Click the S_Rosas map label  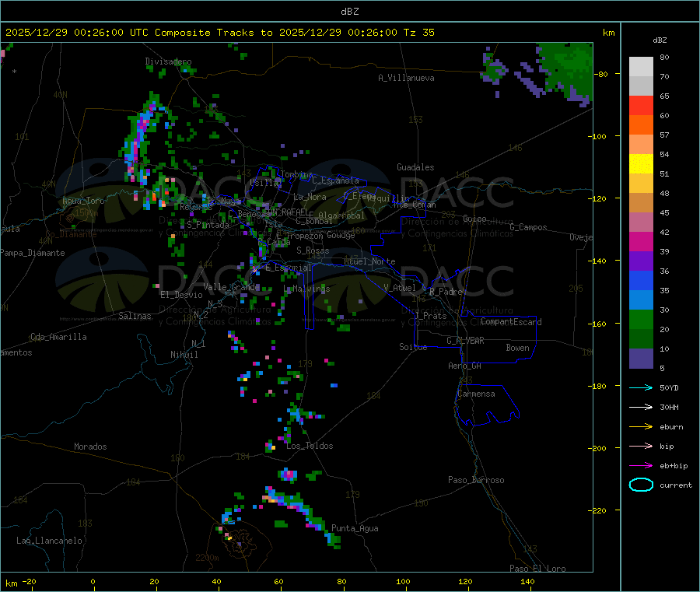click(313, 250)
